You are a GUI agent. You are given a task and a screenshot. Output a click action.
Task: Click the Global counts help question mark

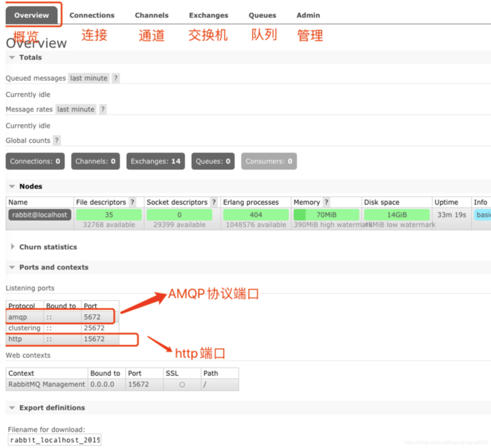click(x=57, y=140)
